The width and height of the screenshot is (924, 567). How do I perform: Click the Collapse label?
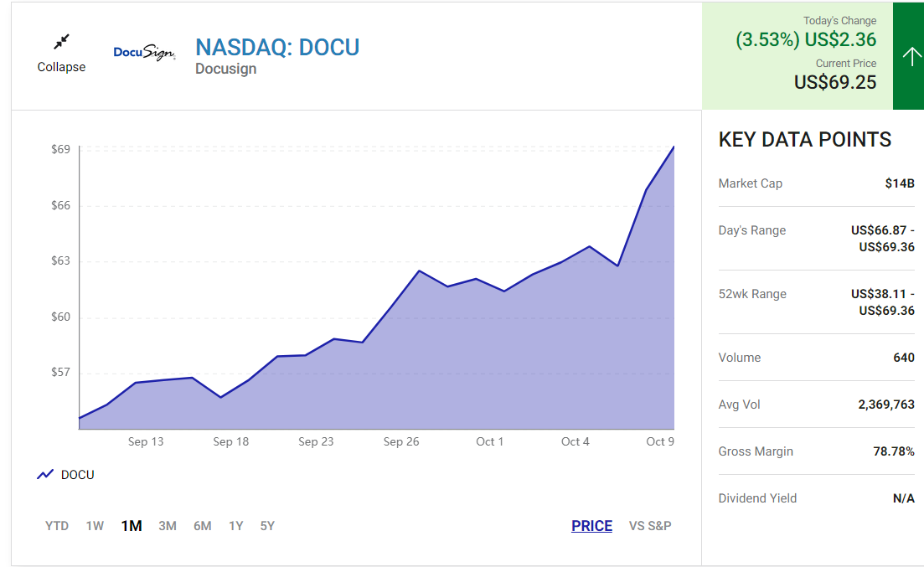[61, 67]
